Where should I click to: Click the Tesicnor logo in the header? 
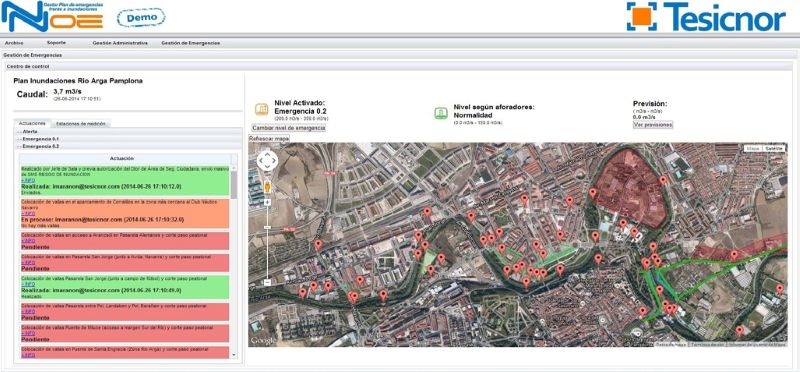point(706,17)
